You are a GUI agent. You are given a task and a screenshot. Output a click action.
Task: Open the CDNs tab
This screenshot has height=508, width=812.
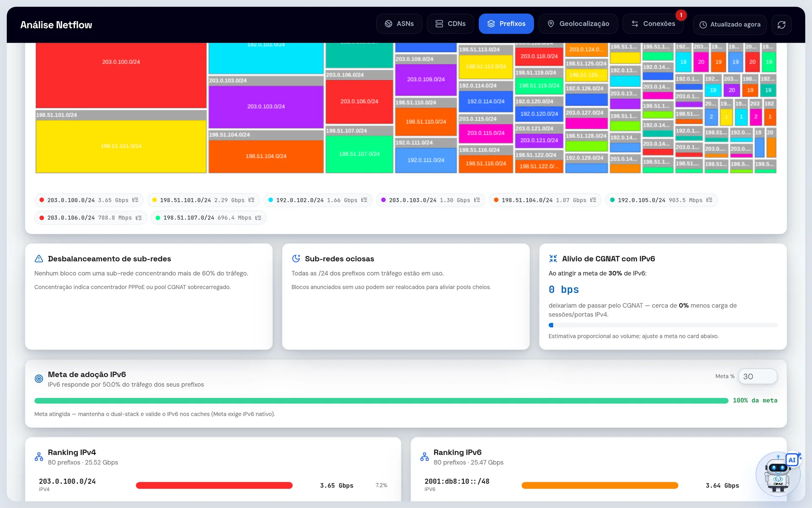tap(450, 24)
